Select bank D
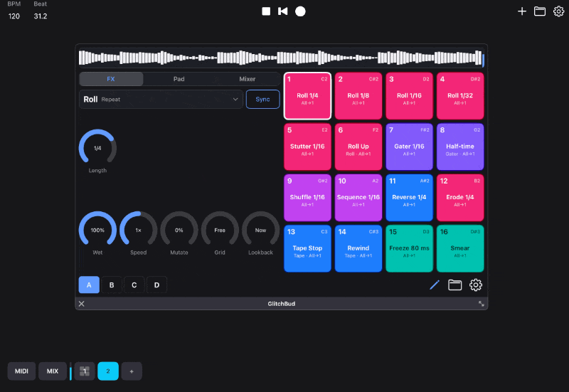This screenshot has width=569, height=392. [156, 285]
